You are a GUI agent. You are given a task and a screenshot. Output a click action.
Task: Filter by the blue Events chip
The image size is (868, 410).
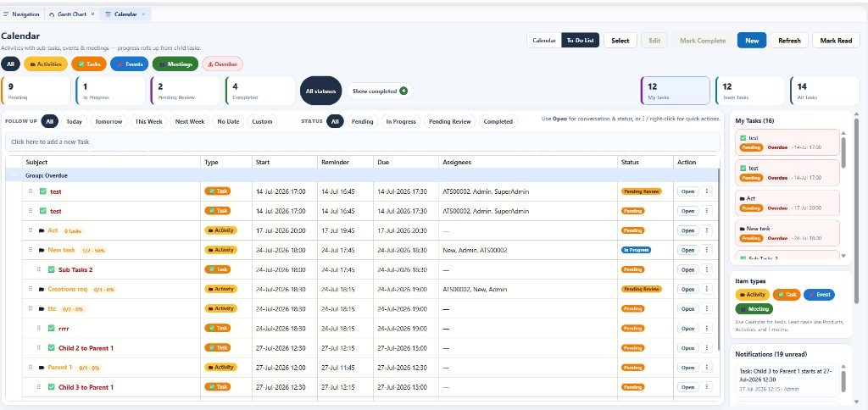pyautogui.click(x=130, y=64)
